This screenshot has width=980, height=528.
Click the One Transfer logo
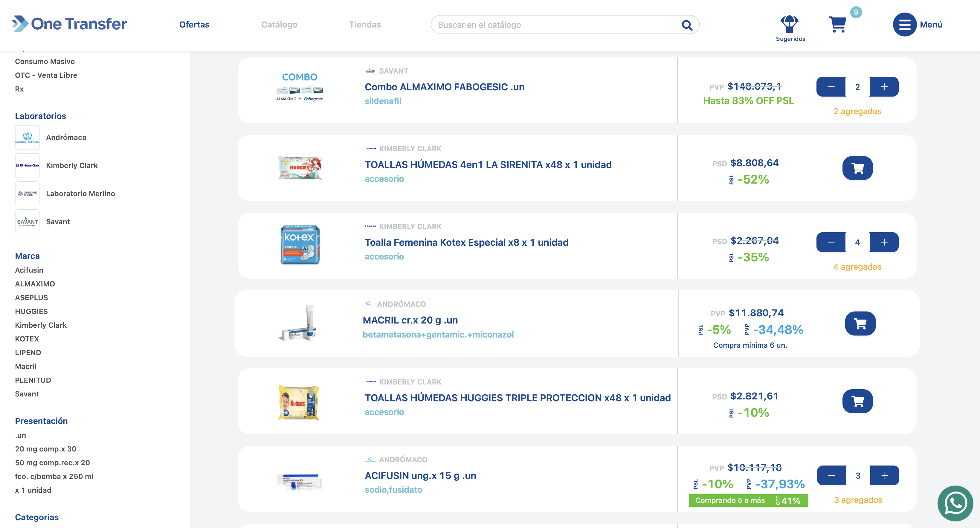[x=70, y=24]
